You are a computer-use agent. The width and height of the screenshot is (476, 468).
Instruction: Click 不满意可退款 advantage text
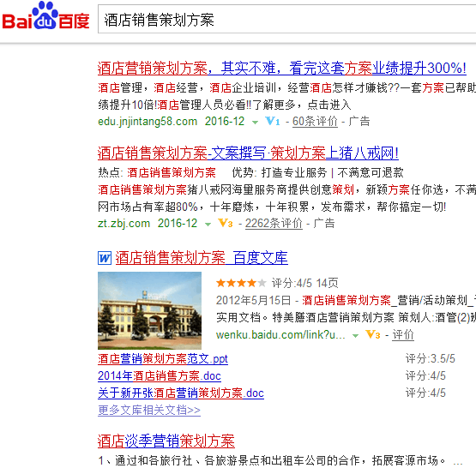(x=371, y=172)
